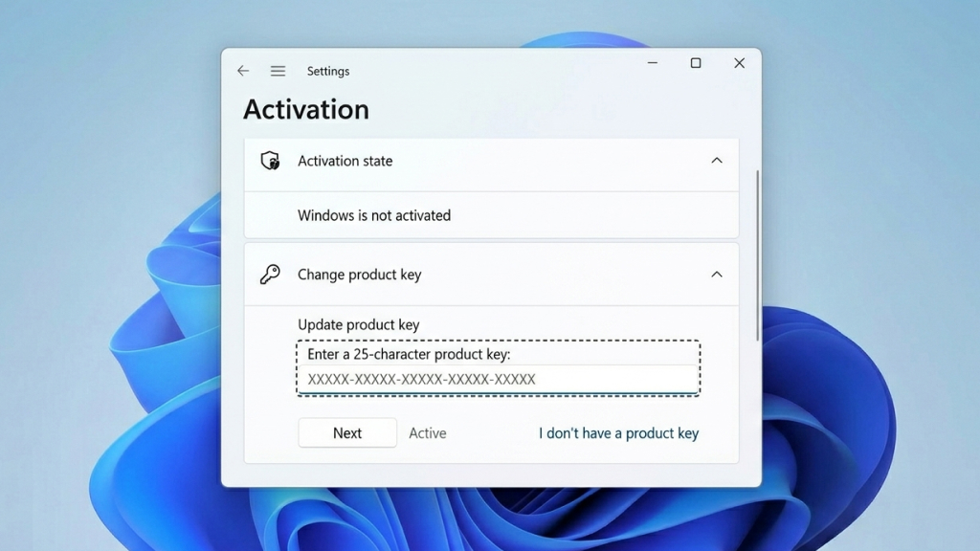Click the Settings title text

[328, 71]
